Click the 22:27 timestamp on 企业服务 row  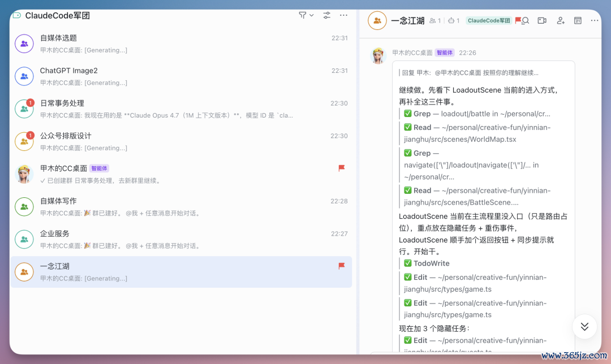click(x=339, y=234)
